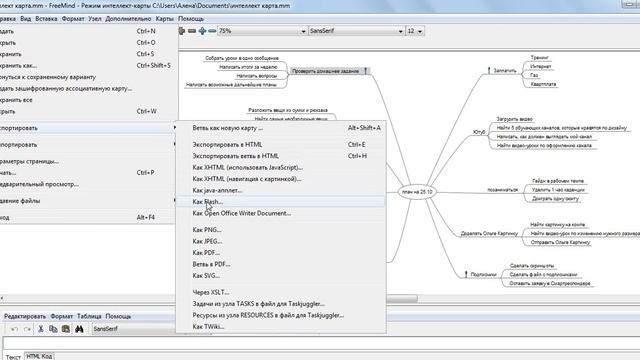Viewport: 640px width, 360px height.
Task: Choose Ресурсы из узла RESOURCES для Taskjuggler
Action: point(281,315)
